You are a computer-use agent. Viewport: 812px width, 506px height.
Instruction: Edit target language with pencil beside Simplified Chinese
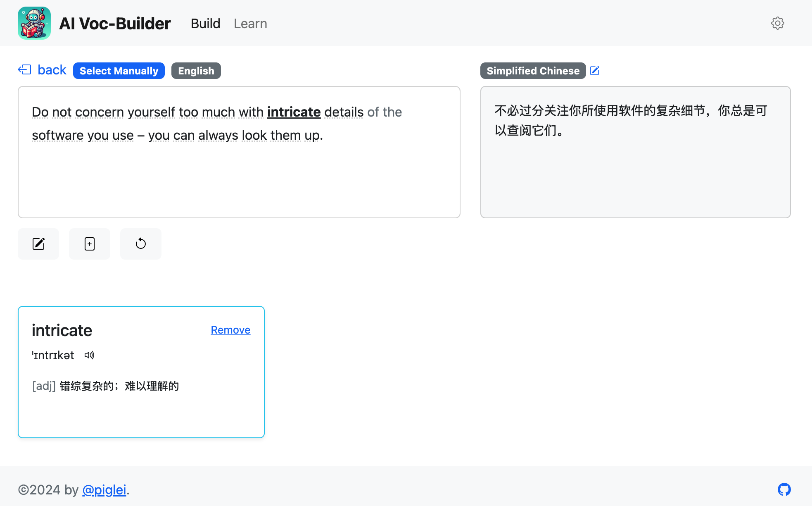coord(595,71)
